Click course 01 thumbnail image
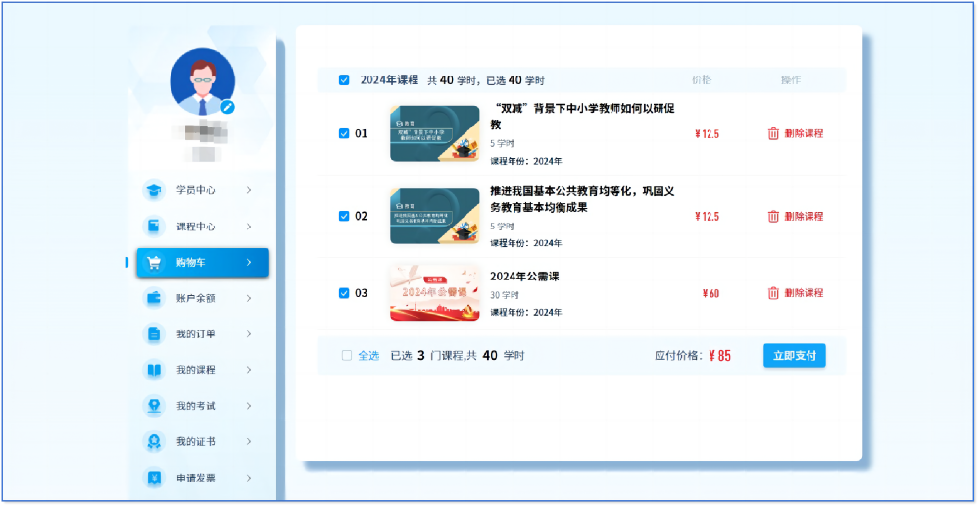The image size is (980, 507). (x=435, y=133)
